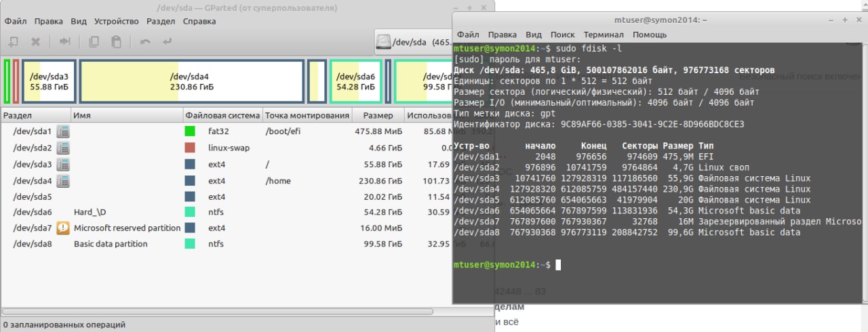Click the Resize/Move toolbar icon in GParted

pyautogui.click(x=65, y=42)
